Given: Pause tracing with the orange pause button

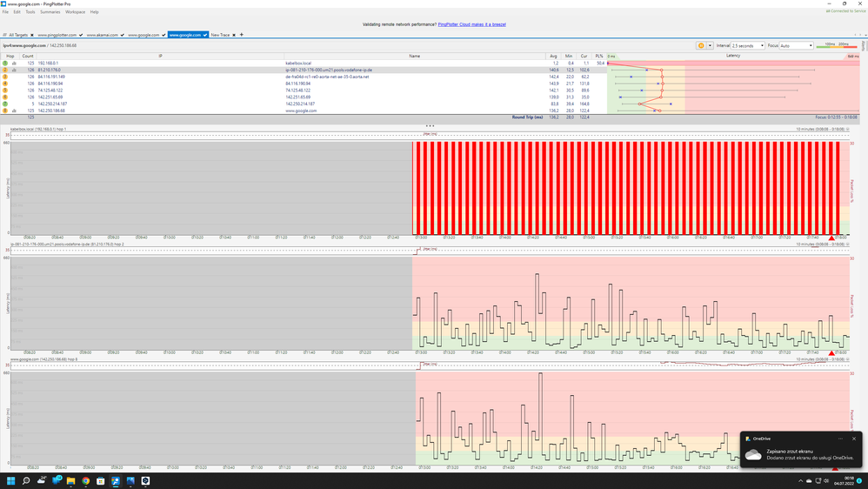Looking at the screenshot, I should tap(700, 45).
